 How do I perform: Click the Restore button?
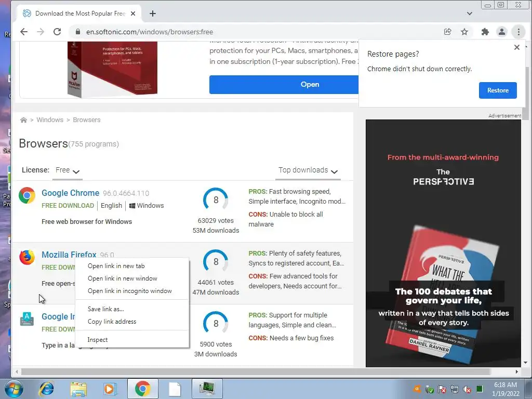(x=498, y=90)
